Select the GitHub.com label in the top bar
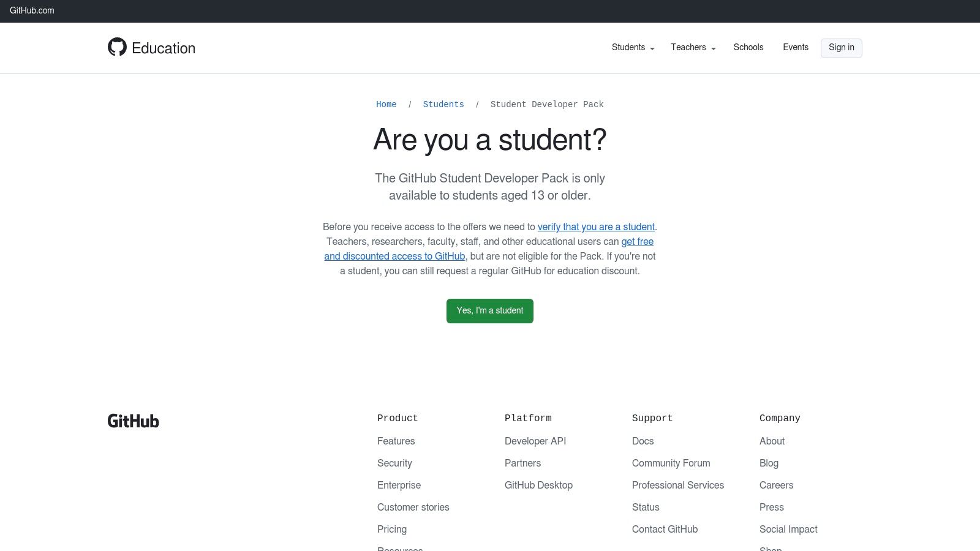Viewport: 980px width, 551px height. [31, 10]
